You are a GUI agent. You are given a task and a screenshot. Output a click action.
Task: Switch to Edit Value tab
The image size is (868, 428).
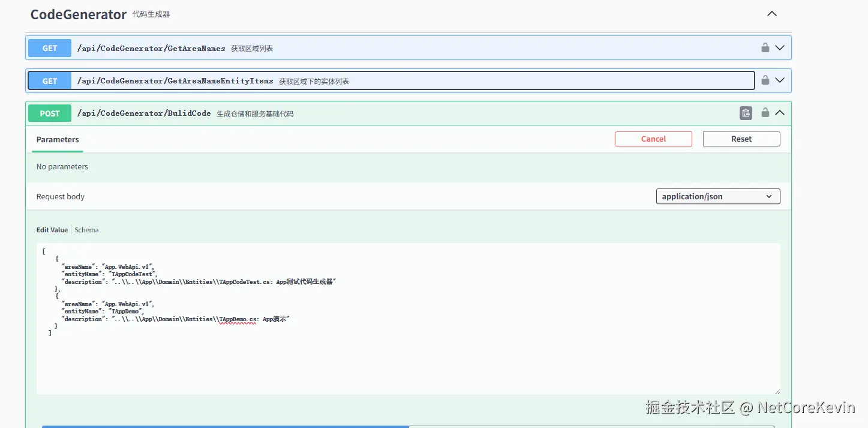[x=52, y=230]
